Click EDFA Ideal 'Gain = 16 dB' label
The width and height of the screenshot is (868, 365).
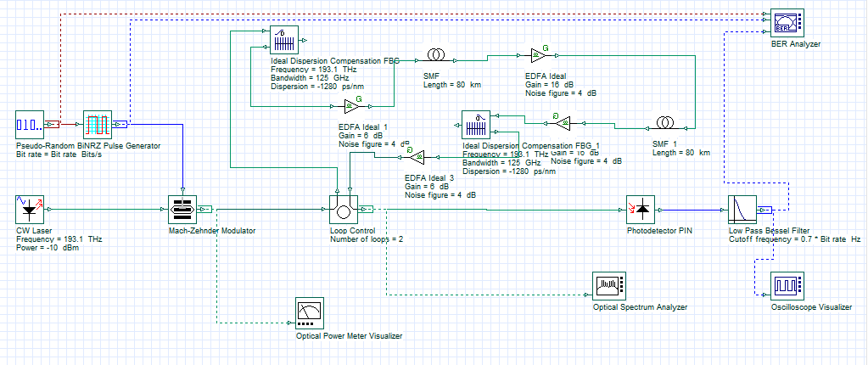click(549, 85)
